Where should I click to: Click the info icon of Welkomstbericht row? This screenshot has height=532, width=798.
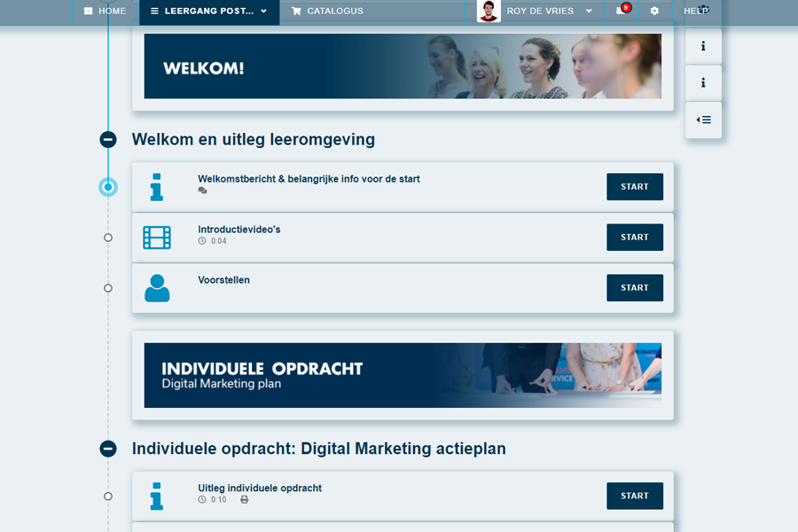pos(157,187)
